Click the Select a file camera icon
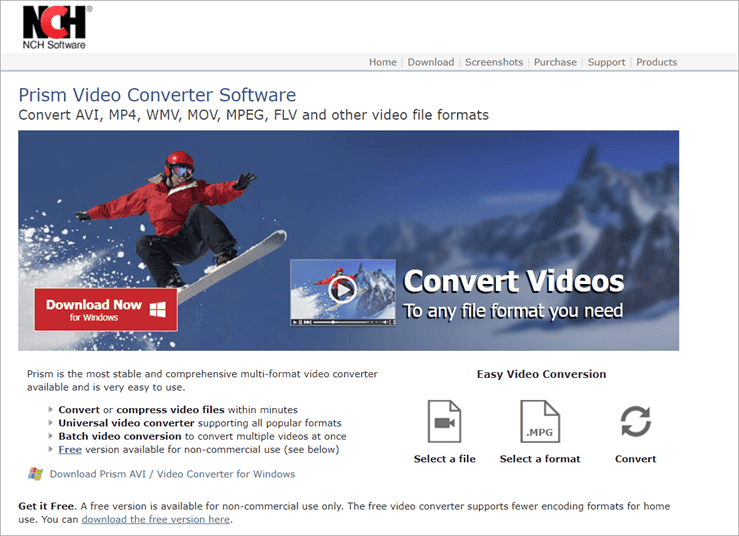Viewport: 739px width, 536px height. coord(444,421)
